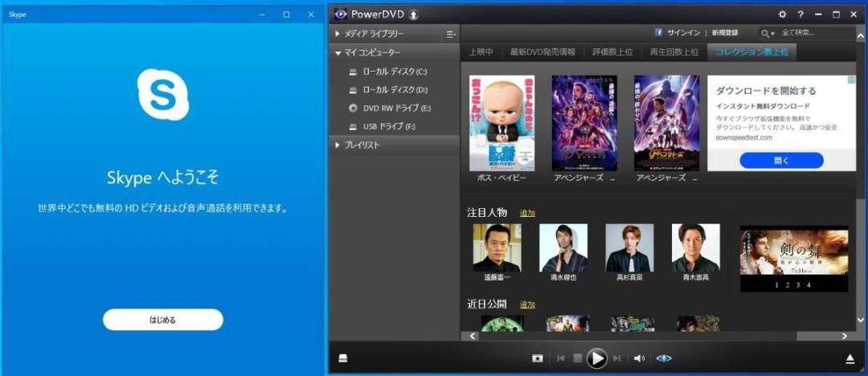Switch to the 最新DVD発売情報 tab
The height and width of the screenshot is (376, 868).
[542, 52]
